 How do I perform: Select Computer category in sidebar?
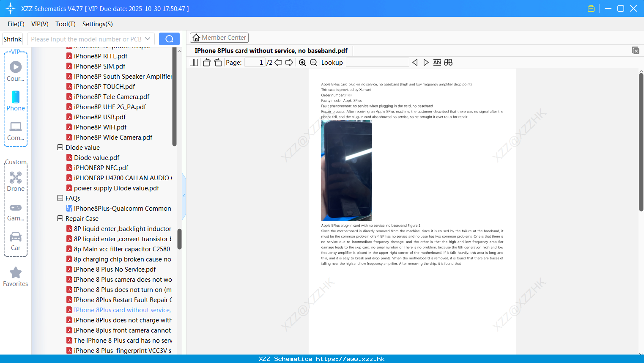click(16, 131)
